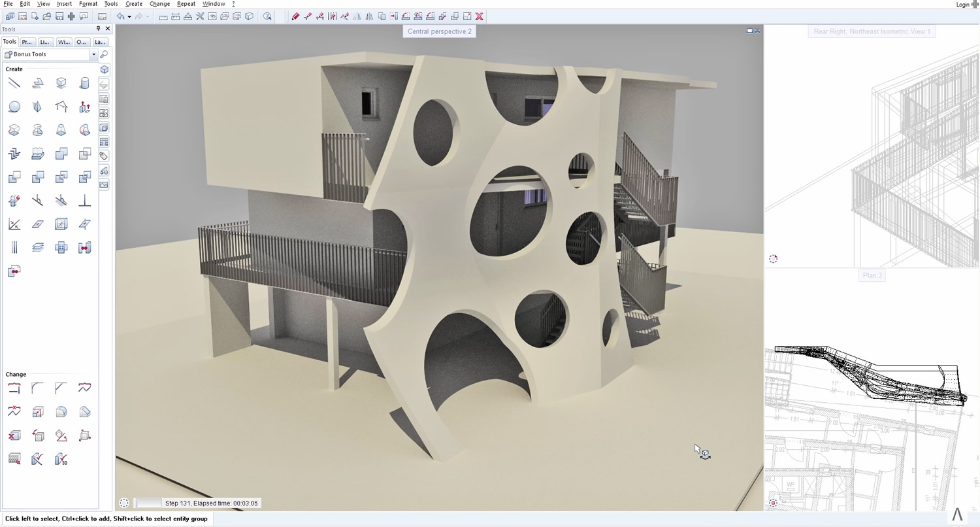This screenshot has height=527, width=980.
Task: Click the Measure ruler toolbar icon
Action: coord(163,16)
